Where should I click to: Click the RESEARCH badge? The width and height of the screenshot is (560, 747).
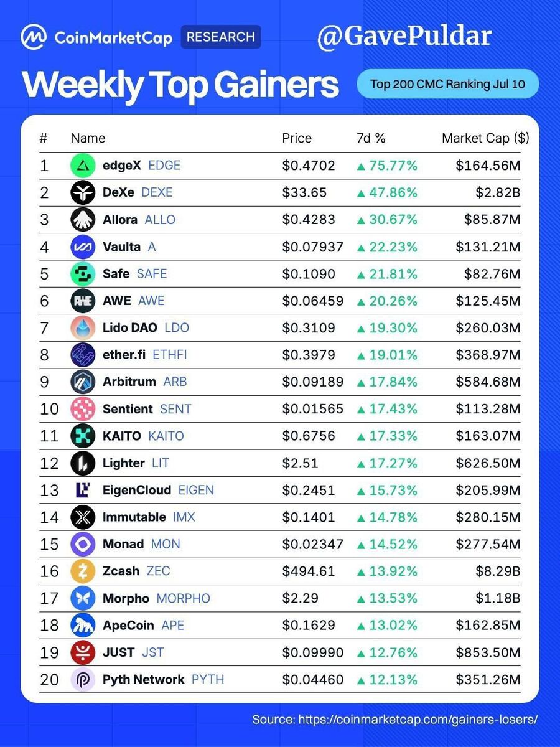point(221,37)
